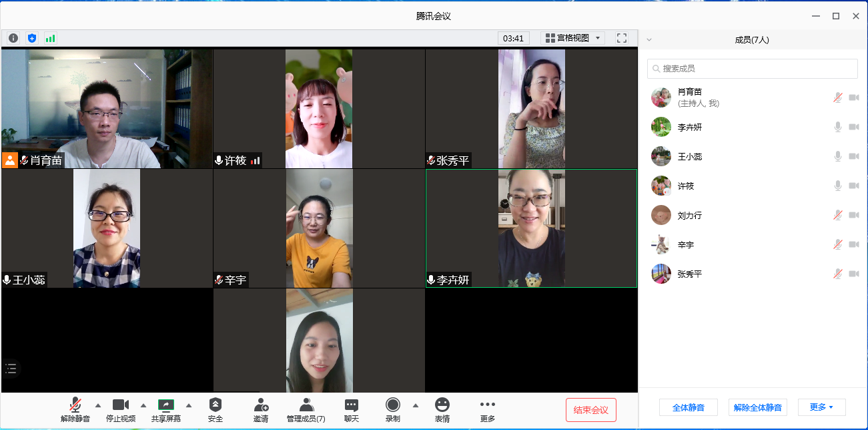Image resolution: width=868 pixels, height=430 pixels.
Task: Check the green network signal icon
Action: 51,38
